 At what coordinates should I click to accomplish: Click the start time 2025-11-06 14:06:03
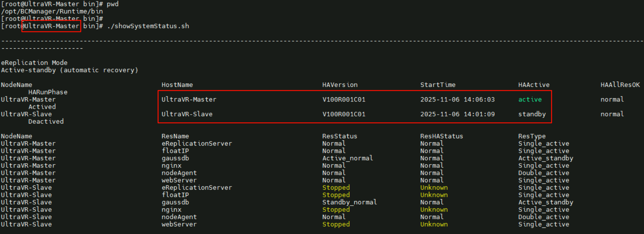[x=457, y=99]
